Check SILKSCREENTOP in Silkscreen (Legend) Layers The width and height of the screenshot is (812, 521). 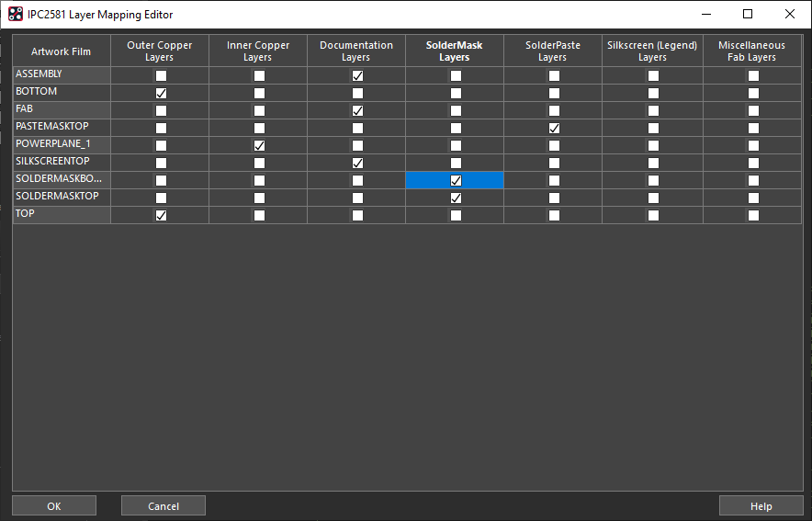[x=653, y=164]
